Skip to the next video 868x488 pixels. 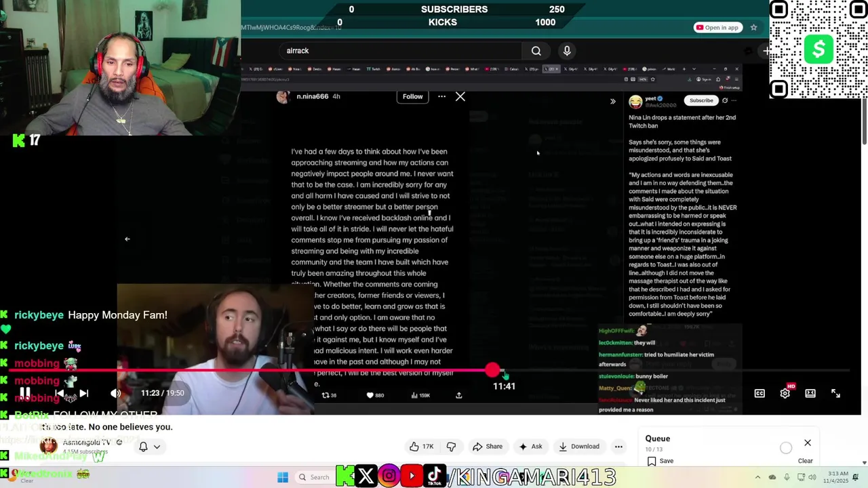(83, 393)
